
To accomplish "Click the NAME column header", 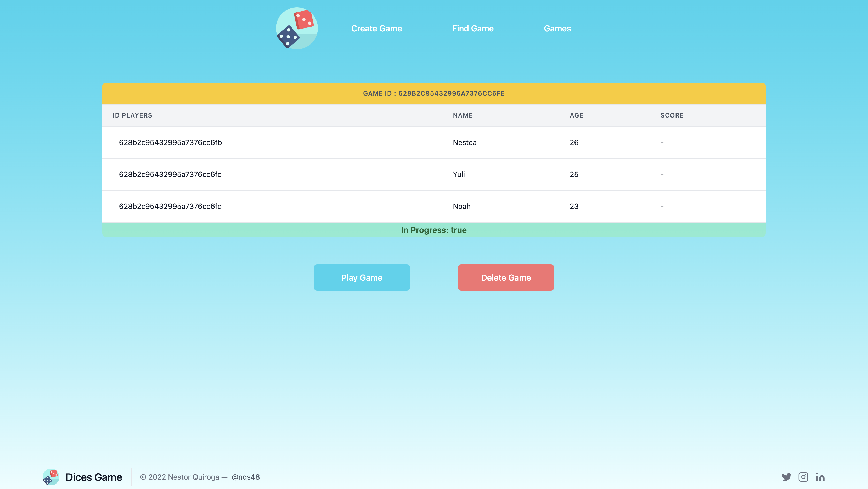I will coord(463,115).
